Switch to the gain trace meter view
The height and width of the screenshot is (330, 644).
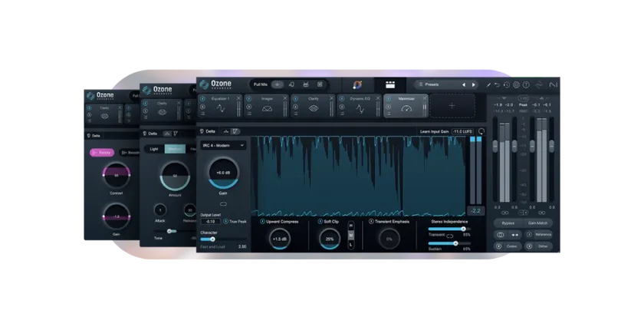(235, 131)
